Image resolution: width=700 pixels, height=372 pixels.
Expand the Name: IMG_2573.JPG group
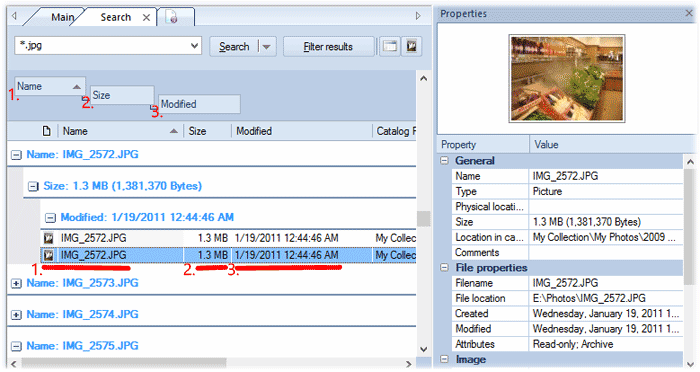[x=16, y=284]
